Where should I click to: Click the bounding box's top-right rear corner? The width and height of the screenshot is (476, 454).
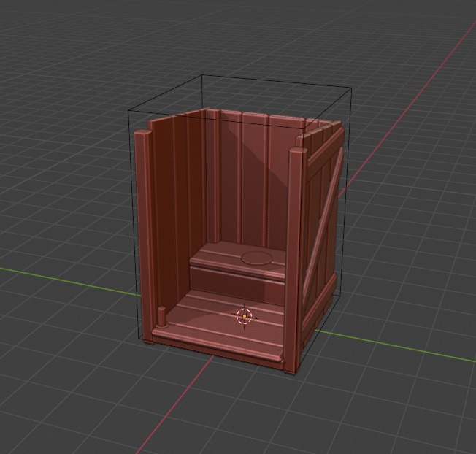(352, 89)
